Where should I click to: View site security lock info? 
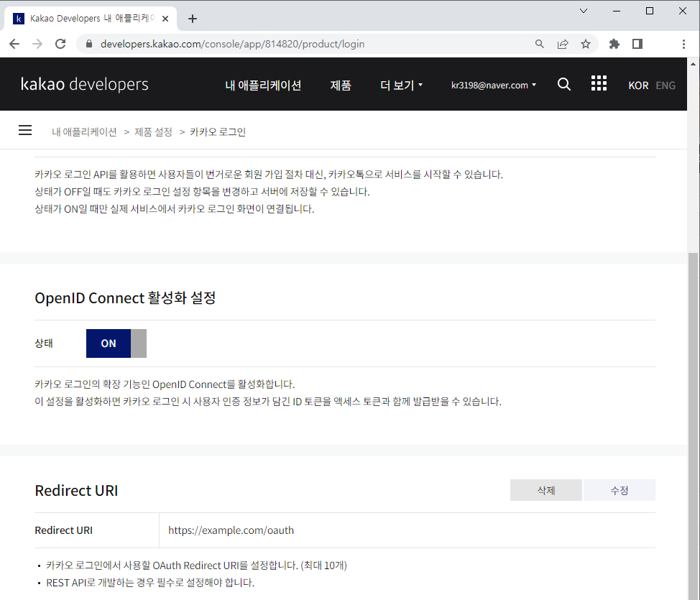coord(89,44)
